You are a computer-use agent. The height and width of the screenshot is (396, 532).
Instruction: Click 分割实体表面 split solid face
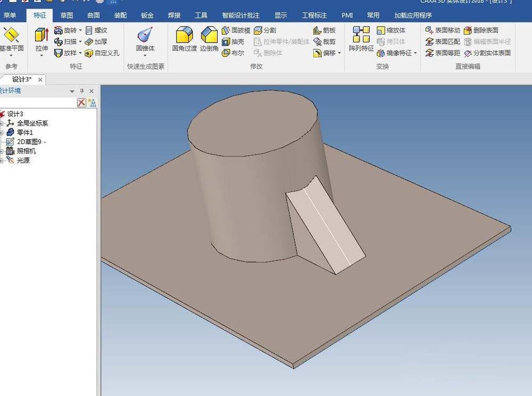487,53
